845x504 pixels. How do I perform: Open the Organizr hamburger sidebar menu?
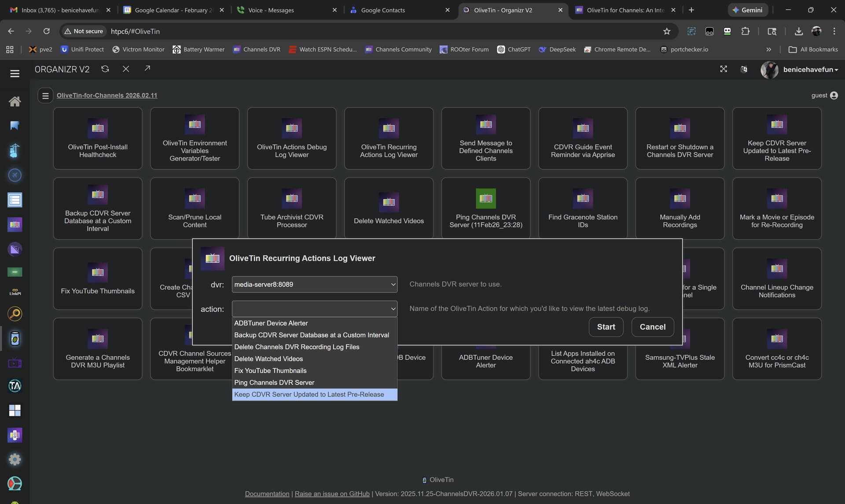15,73
